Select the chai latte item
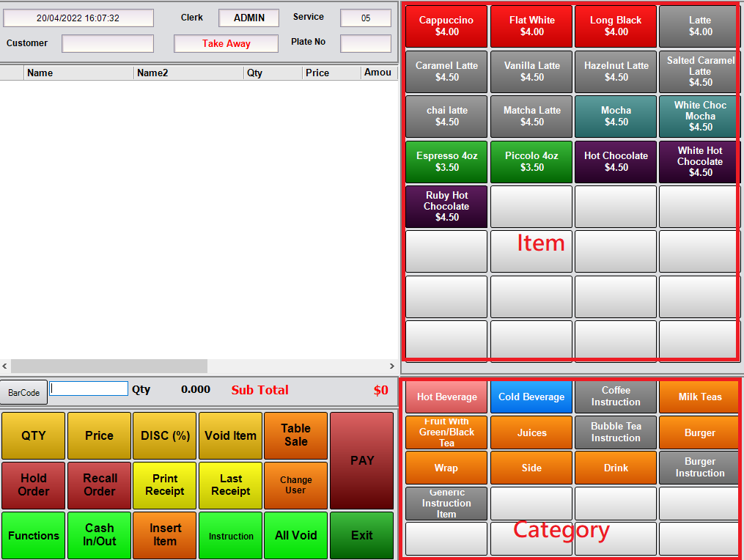The width and height of the screenshot is (744, 560). 446,117
